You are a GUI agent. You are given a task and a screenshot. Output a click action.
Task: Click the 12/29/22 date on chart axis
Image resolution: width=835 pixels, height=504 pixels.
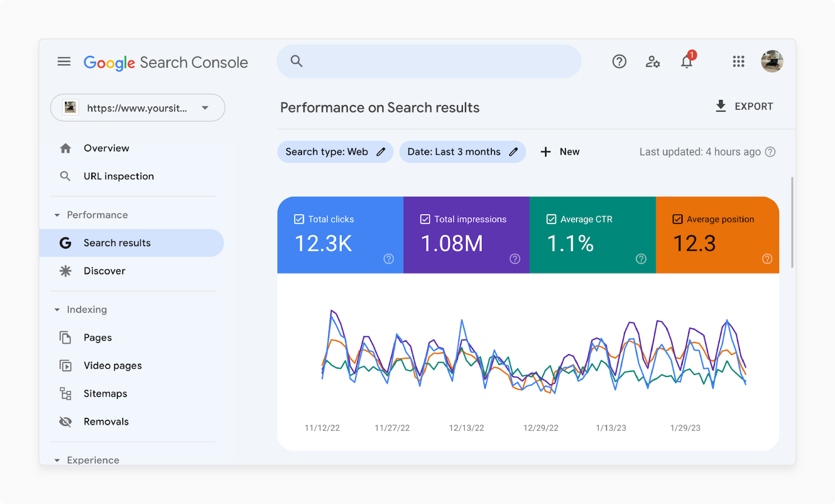click(541, 428)
